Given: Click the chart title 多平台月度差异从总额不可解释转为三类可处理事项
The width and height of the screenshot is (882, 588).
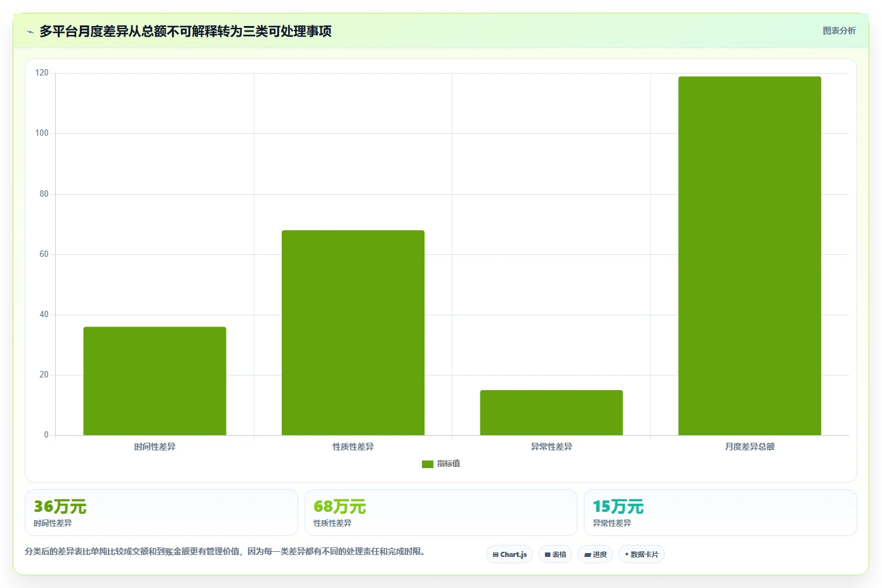Looking at the screenshot, I should click(185, 31).
